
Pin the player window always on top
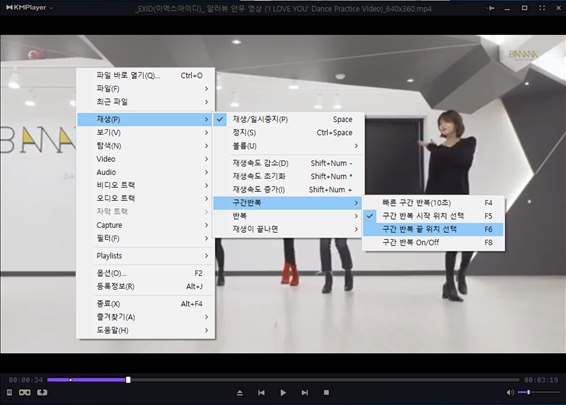(x=490, y=8)
